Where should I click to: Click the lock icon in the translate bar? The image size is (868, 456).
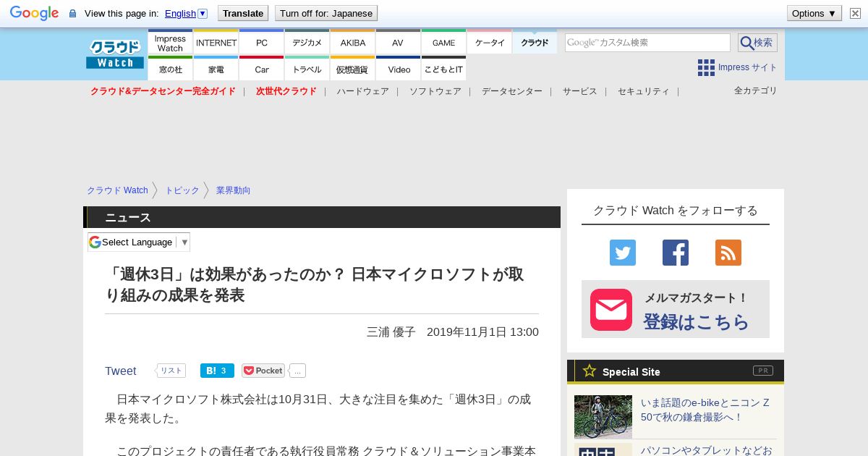coord(72,14)
